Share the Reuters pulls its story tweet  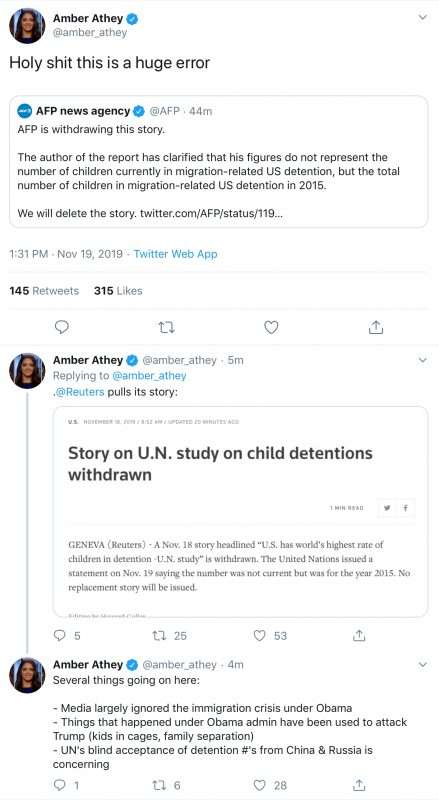pos(359,635)
